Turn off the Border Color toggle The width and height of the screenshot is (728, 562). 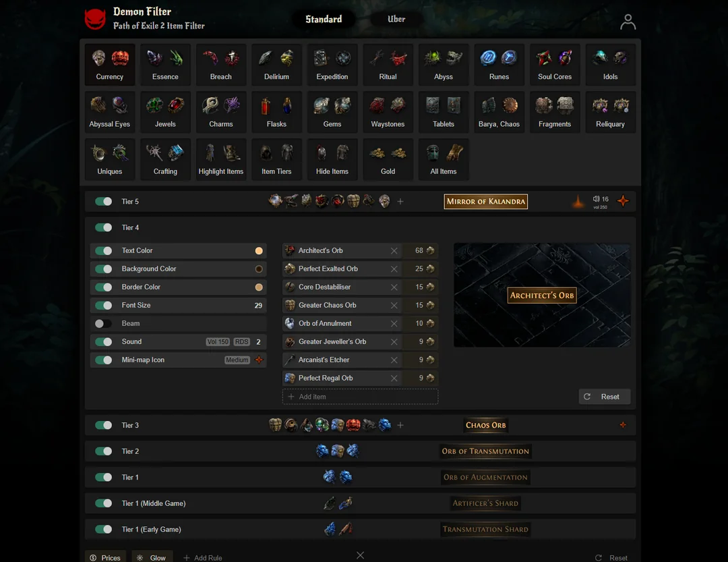104,287
